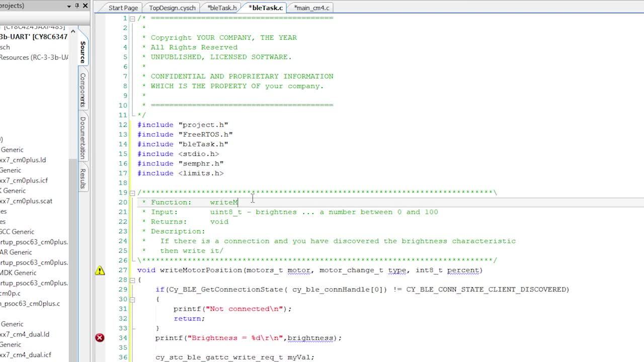644x362 pixels.
Task: Click the warning icon beside line 27
Action: pyautogui.click(x=100, y=270)
